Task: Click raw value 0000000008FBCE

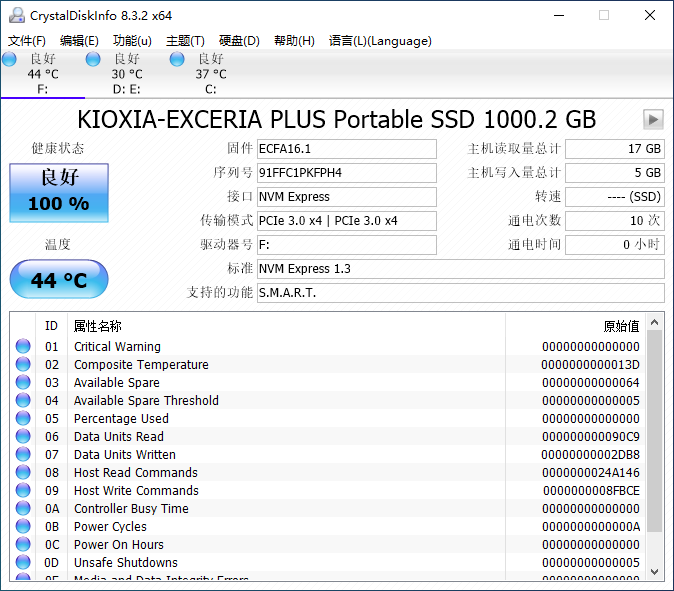Action: coord(591,491)
